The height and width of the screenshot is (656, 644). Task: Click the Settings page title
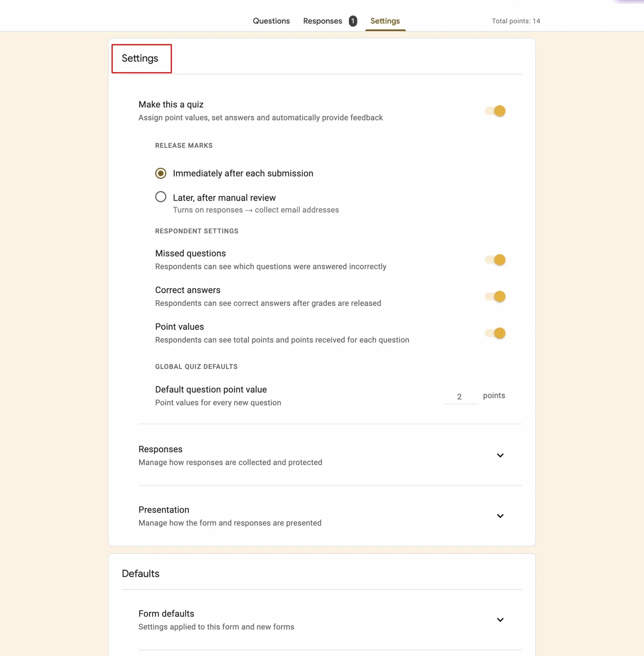(x=140, y=58)
